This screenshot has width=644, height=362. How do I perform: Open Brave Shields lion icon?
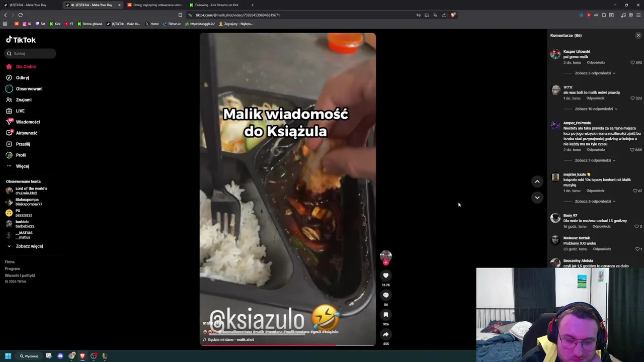(x=453, y=15)
